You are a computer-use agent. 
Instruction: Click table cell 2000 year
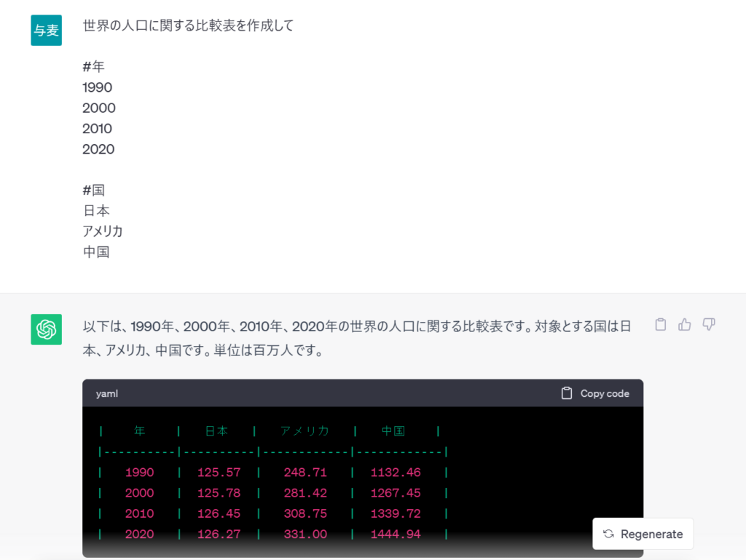coord(139,493)
